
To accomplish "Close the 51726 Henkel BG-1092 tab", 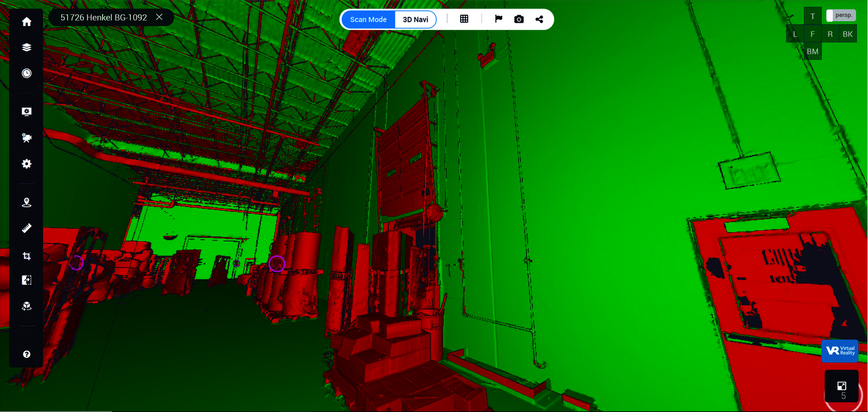I will coord(159,17).
